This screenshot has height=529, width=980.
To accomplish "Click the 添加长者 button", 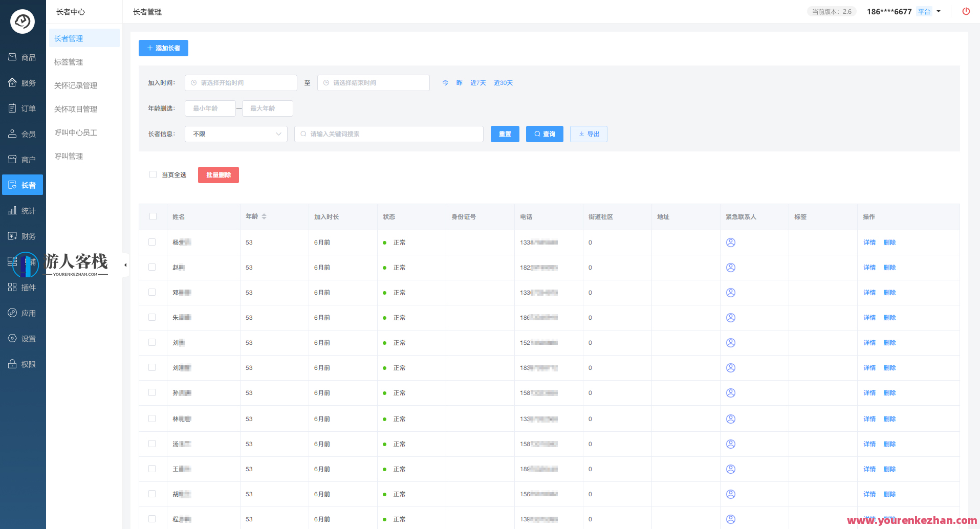I will pos(163,48).
